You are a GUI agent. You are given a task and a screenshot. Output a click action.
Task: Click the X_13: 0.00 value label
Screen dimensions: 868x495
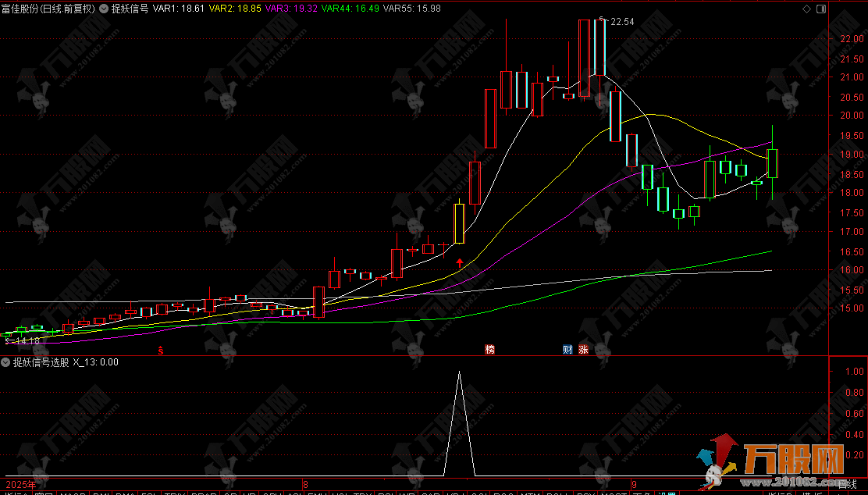(x=96, y=362)
